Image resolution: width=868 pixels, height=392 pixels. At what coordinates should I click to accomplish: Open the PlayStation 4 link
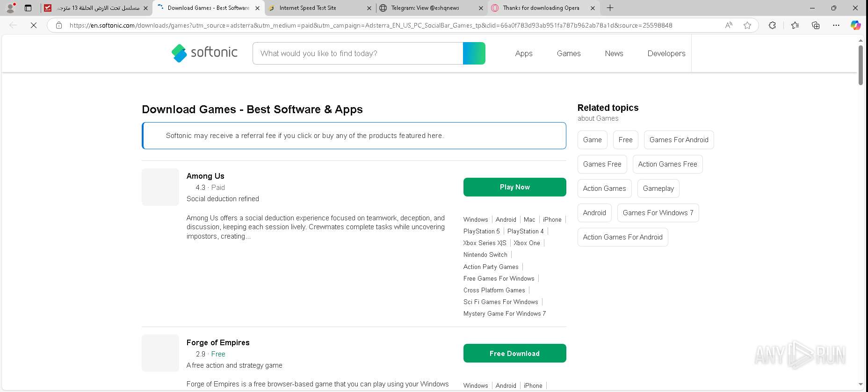click(526, 231)
